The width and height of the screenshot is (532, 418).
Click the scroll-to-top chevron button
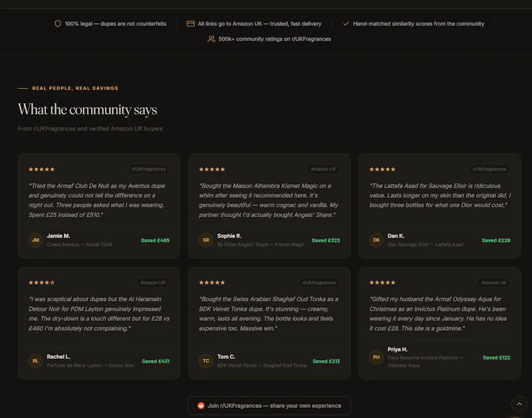tap(519, 404)
